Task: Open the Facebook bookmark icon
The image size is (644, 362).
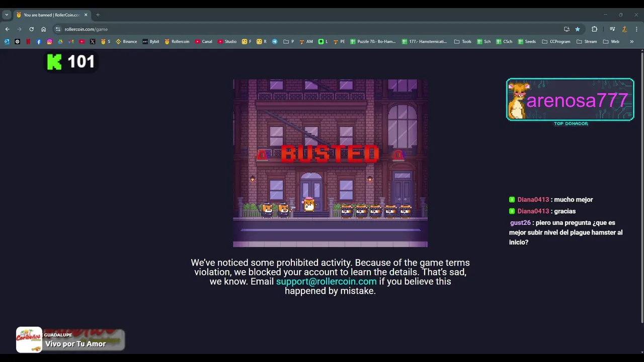Action: coord(39,42)
